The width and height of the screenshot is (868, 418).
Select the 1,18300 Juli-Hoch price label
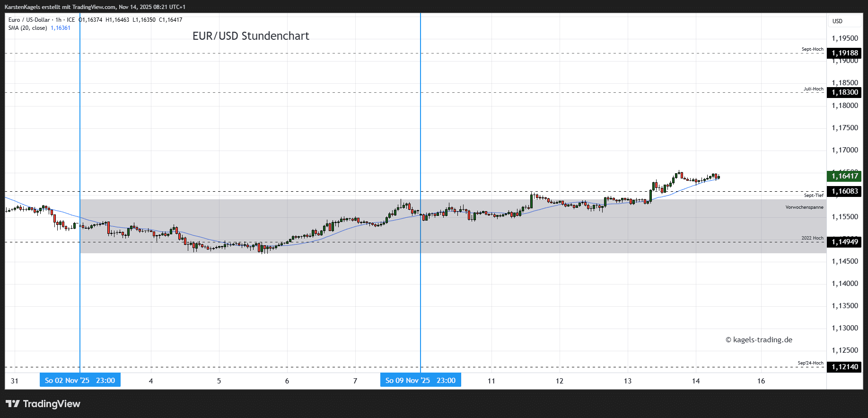click(x=844, y=92)
